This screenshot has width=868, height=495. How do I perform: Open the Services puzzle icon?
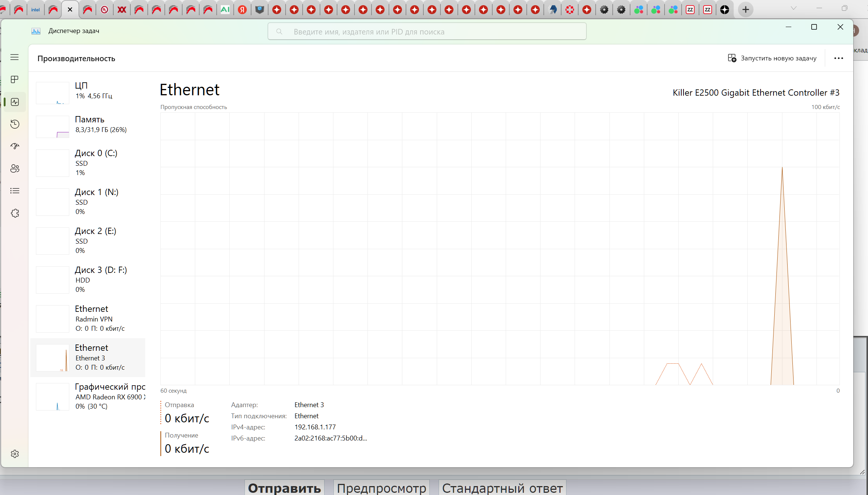tap(14, 213)
